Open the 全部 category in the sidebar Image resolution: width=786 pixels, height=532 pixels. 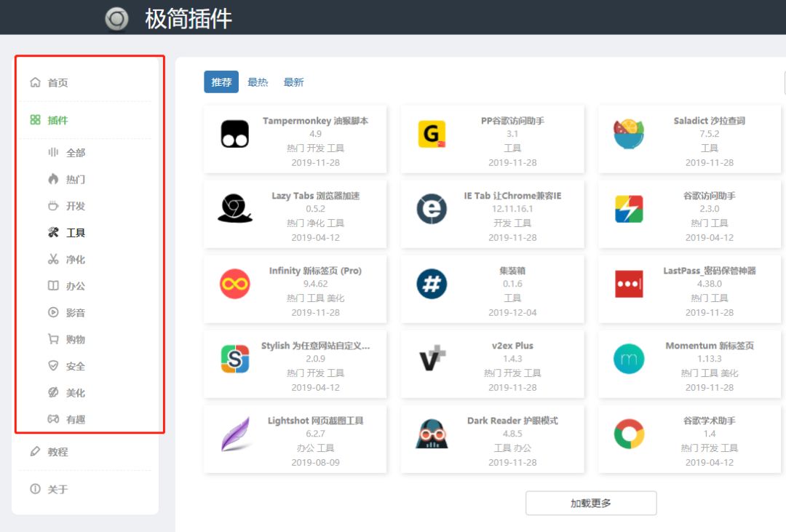point(67,152)
